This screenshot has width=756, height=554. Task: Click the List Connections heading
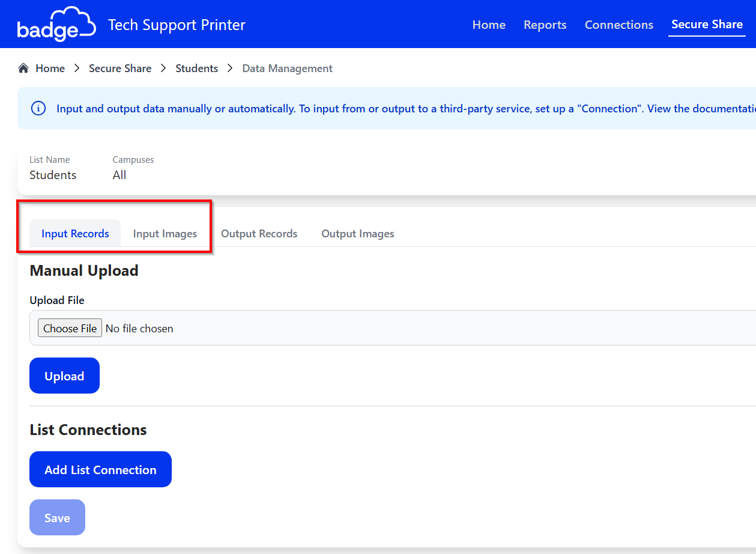click(x=88, y=430)
